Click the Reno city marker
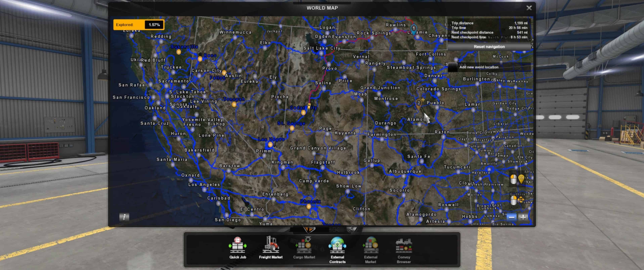The image size is (644, 270). [200, 59]
